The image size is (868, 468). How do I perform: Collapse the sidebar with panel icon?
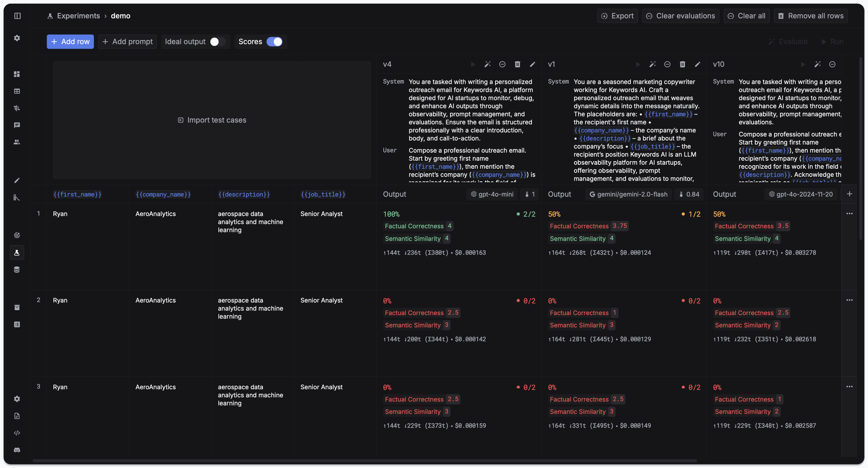point(17,16)
